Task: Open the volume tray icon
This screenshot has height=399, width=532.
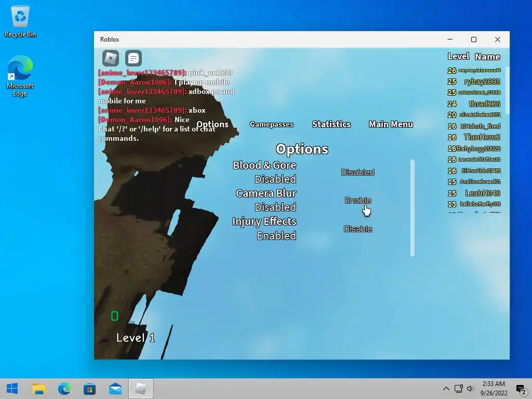Action: (x=470, y=389)
